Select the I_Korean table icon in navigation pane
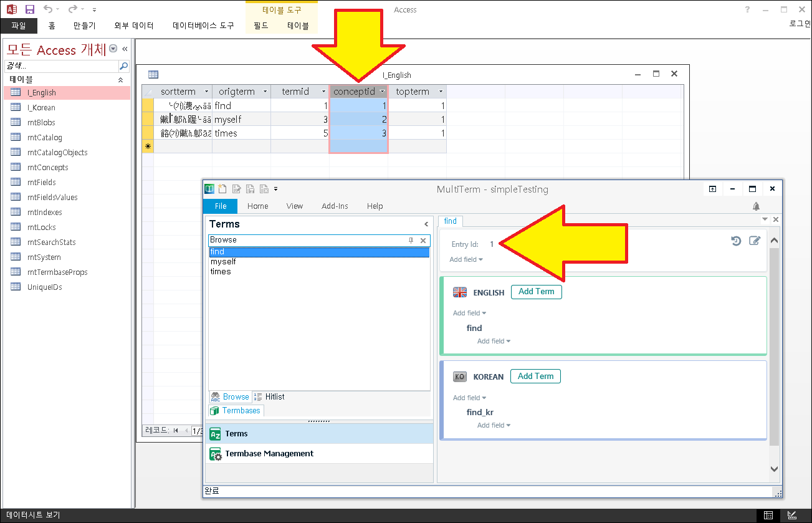This screenshot has height=523, width=812. tap(16, 107)
